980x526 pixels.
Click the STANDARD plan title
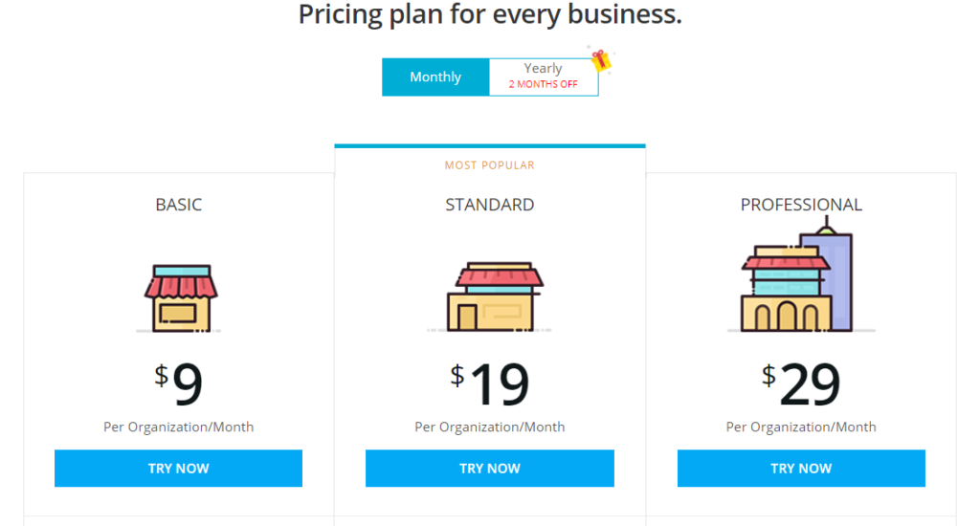(490, 205)
